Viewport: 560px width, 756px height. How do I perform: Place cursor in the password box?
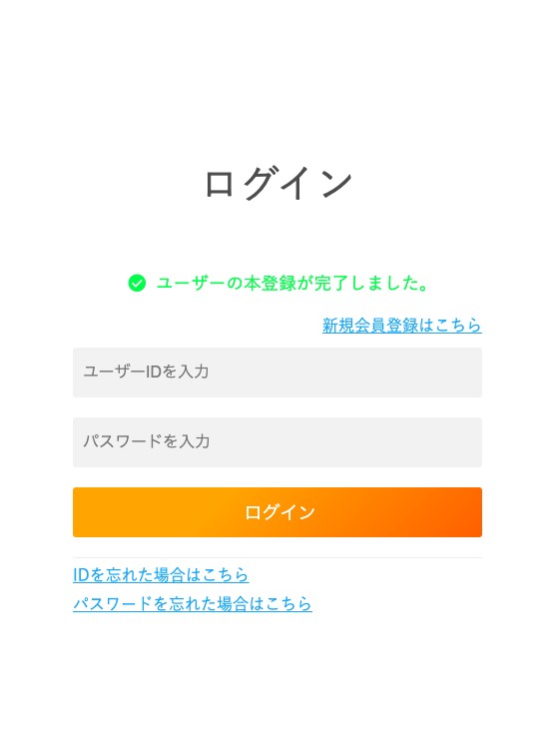coord(278,442)
